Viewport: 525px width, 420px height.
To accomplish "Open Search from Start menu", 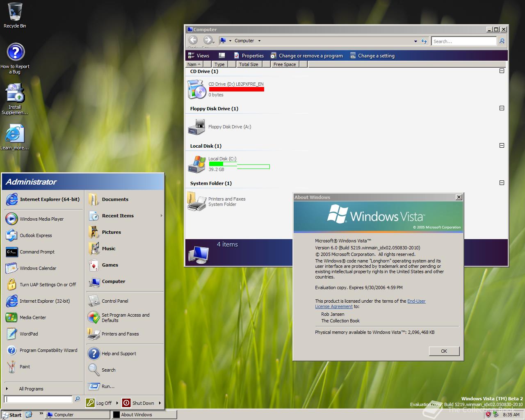I will pos(125,370).
